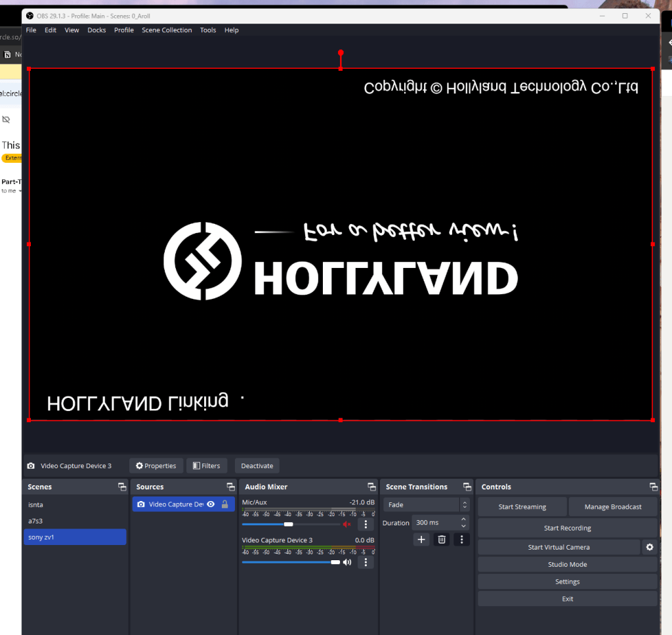Pop out the Sources dock icon
672x635 pixels.
[x=230, y=487]
